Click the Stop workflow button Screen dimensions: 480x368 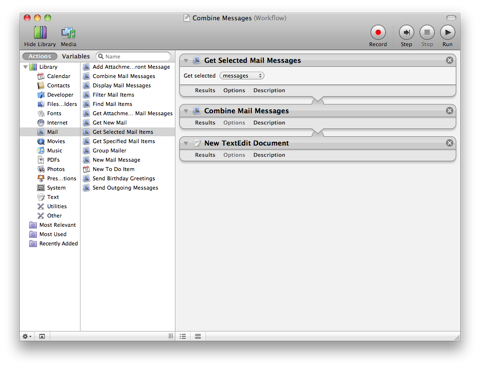(x=427, y=33)
